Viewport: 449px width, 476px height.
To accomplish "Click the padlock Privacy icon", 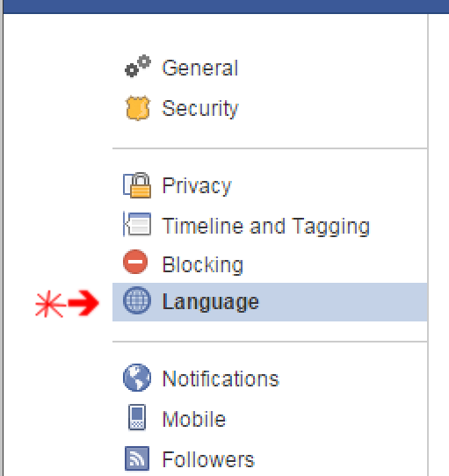I will point(137,185).
